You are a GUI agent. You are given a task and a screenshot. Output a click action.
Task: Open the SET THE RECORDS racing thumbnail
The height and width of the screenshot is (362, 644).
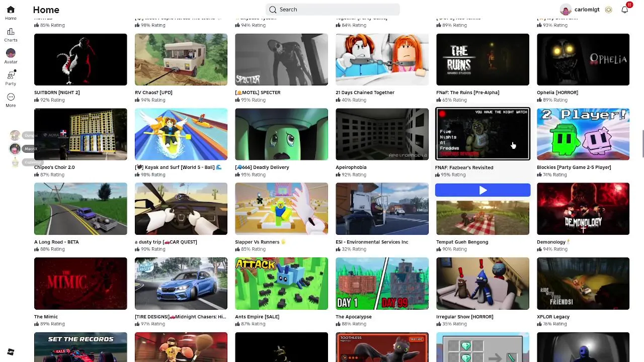[80, 347]
